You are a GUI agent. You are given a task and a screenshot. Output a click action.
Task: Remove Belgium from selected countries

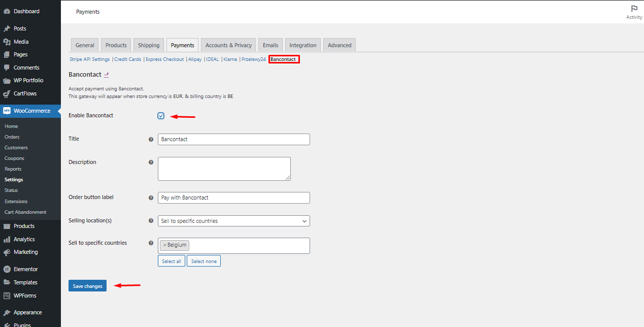(x=164, y=245)
